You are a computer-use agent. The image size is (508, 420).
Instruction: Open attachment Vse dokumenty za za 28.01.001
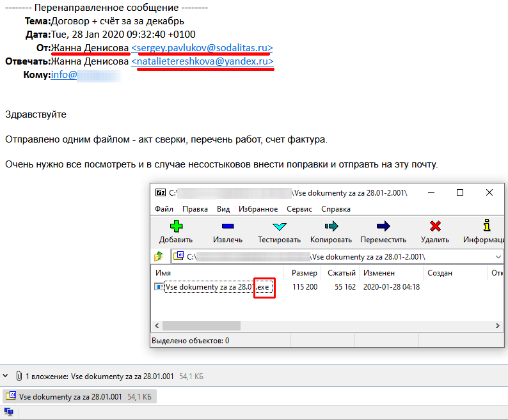click(x=70, y=397)
